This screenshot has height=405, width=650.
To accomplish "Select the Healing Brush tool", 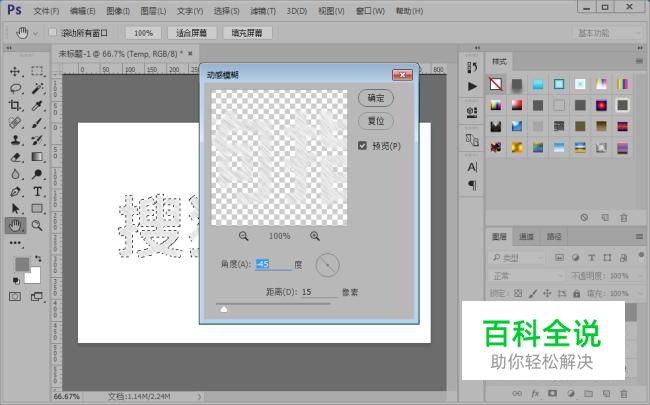I will (15, 123).
